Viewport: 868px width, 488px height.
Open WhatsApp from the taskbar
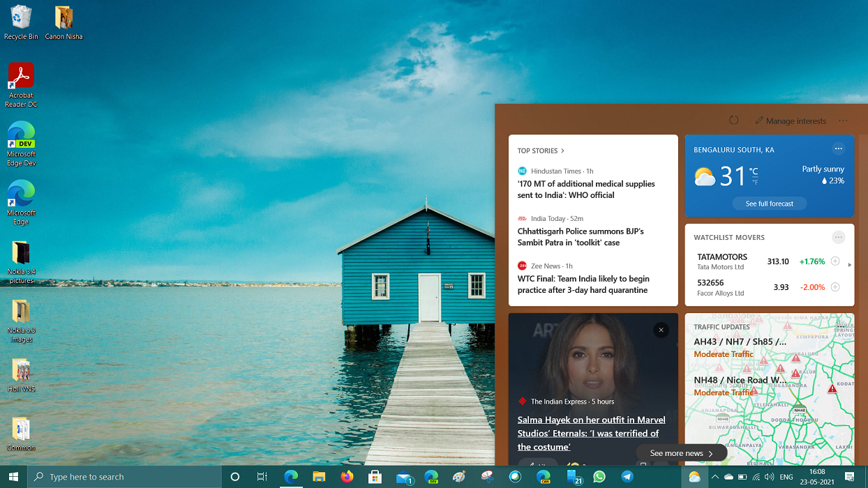point(599,477)
